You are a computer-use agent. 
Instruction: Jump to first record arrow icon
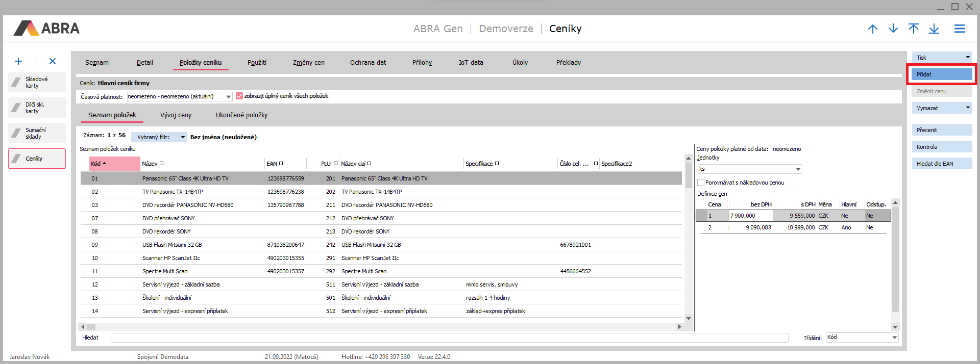tap(913, 29)
